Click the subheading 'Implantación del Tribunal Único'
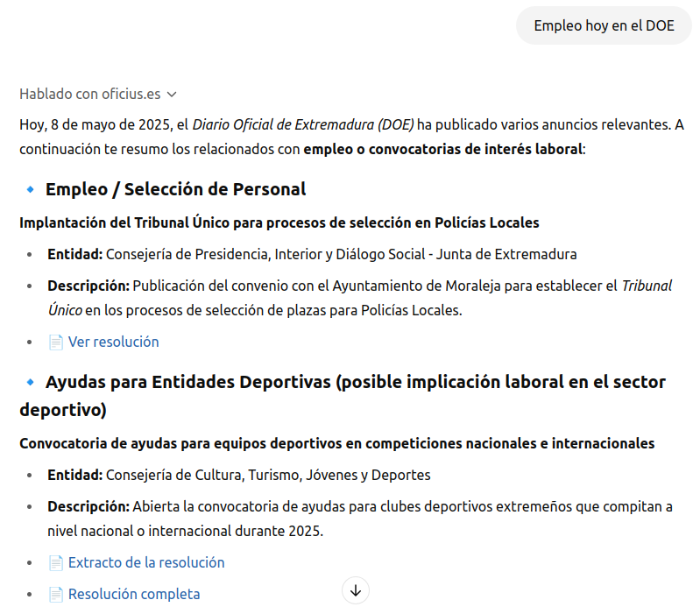 click(x=279, y=222)
